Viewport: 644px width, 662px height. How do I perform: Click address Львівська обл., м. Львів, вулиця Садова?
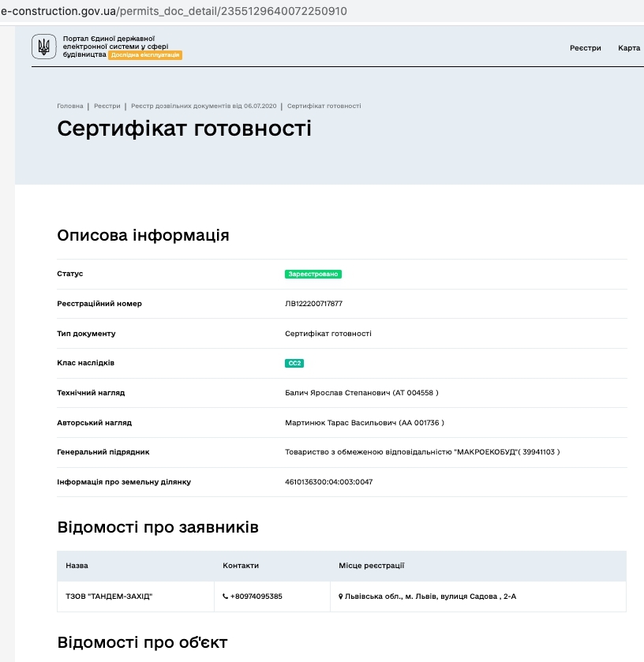pyautogui.click(x=430, y=597)
